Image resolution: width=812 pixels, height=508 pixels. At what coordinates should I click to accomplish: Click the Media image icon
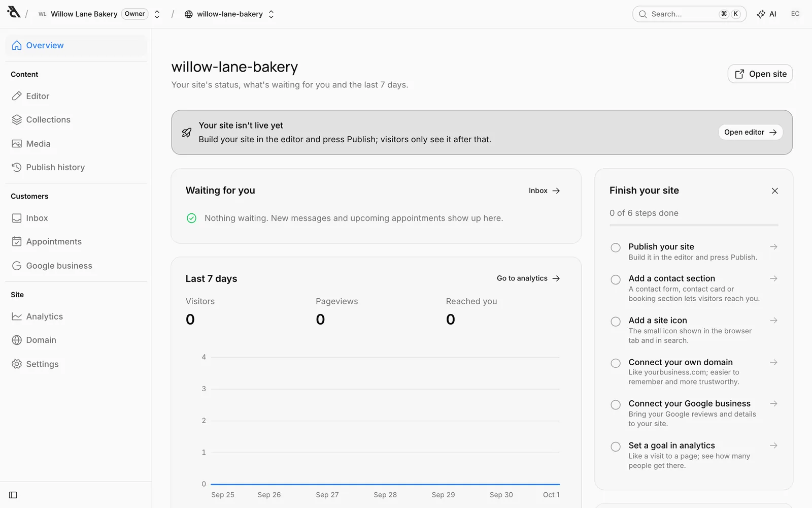(x=17, y=144)
